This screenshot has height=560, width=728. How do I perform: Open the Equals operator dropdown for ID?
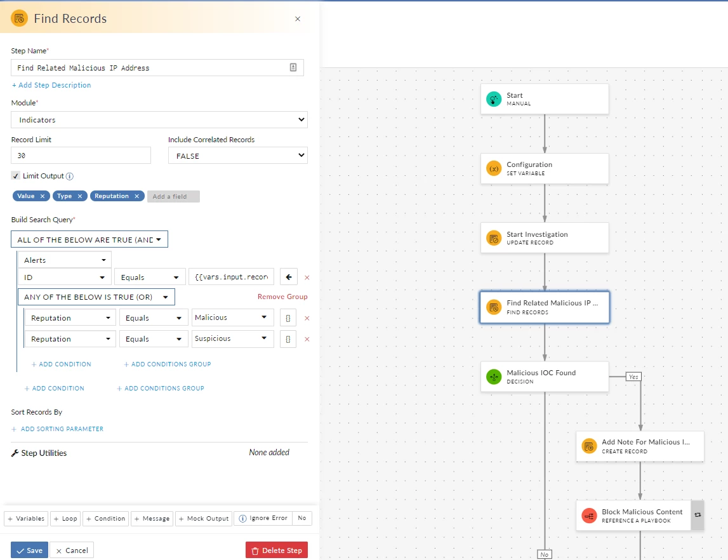pos(150,277)
